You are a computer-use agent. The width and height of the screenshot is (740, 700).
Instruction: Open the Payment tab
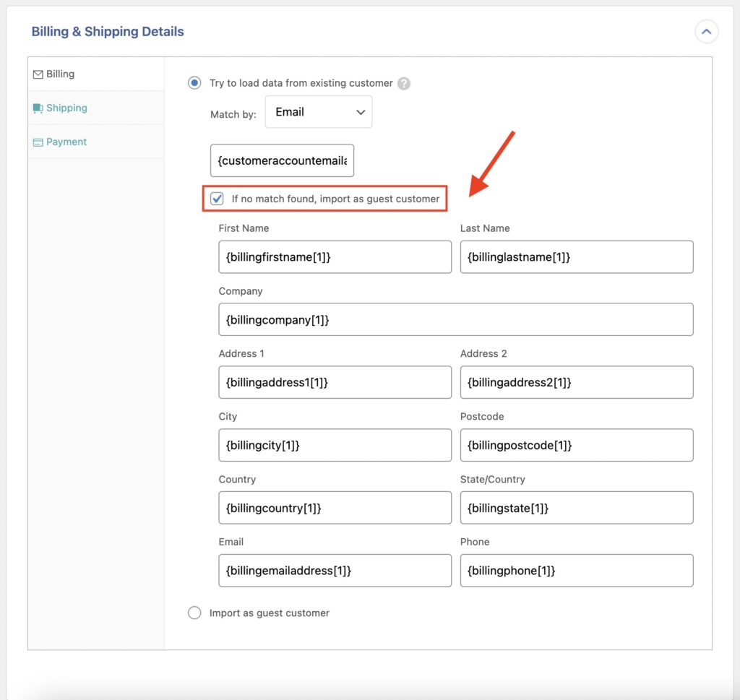pos(65,142)
